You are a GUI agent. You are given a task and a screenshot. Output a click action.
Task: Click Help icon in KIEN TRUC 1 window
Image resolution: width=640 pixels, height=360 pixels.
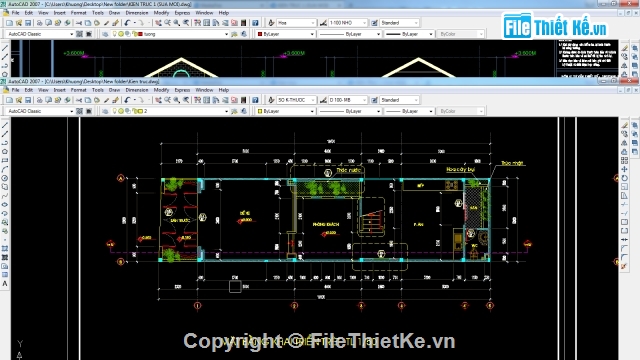255,23
